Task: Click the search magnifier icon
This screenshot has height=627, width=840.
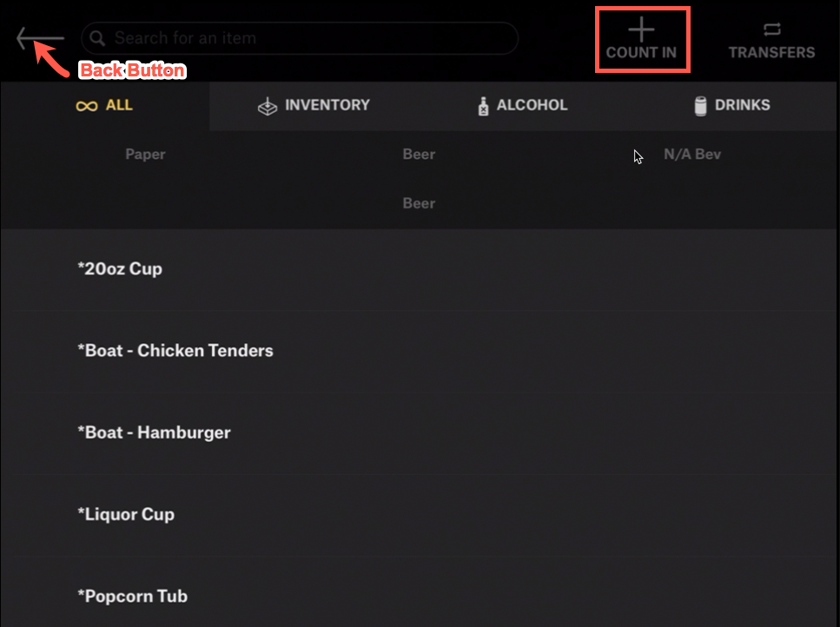Action: (x=98, y=38)
